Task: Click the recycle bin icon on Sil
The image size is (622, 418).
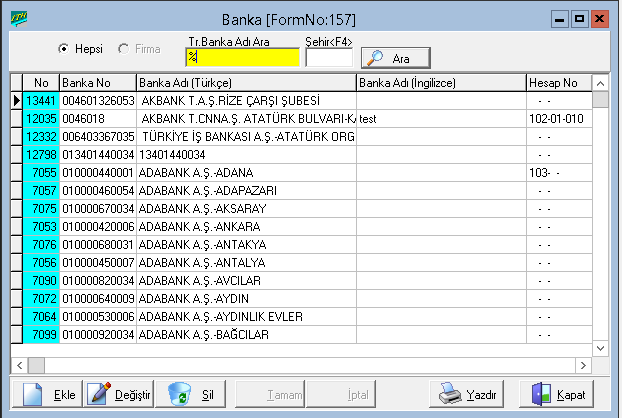Action: click(179, 394)
